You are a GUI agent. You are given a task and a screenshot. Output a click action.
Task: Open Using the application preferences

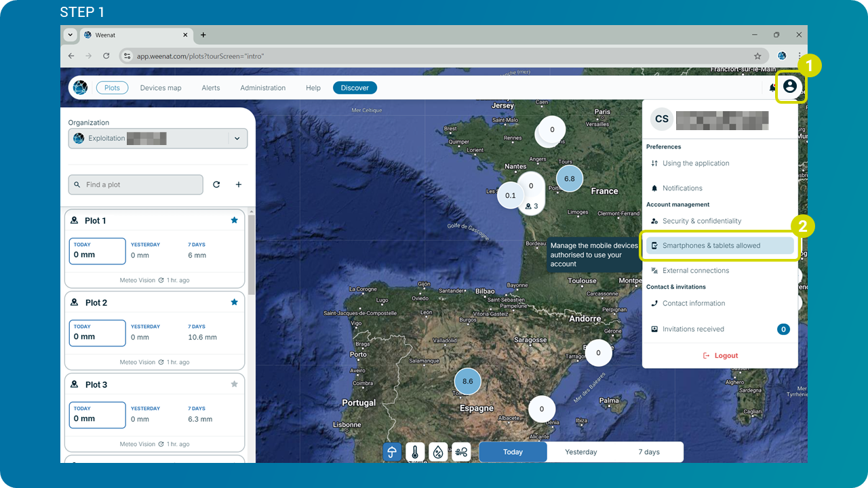pyautogui.click(x=720, y=163)
